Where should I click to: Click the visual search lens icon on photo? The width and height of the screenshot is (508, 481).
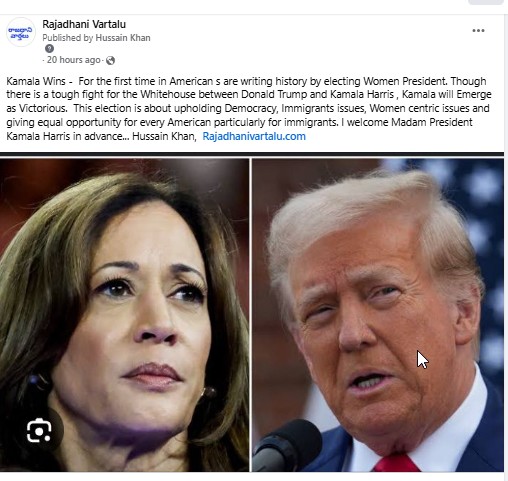(x=39, y=431)
